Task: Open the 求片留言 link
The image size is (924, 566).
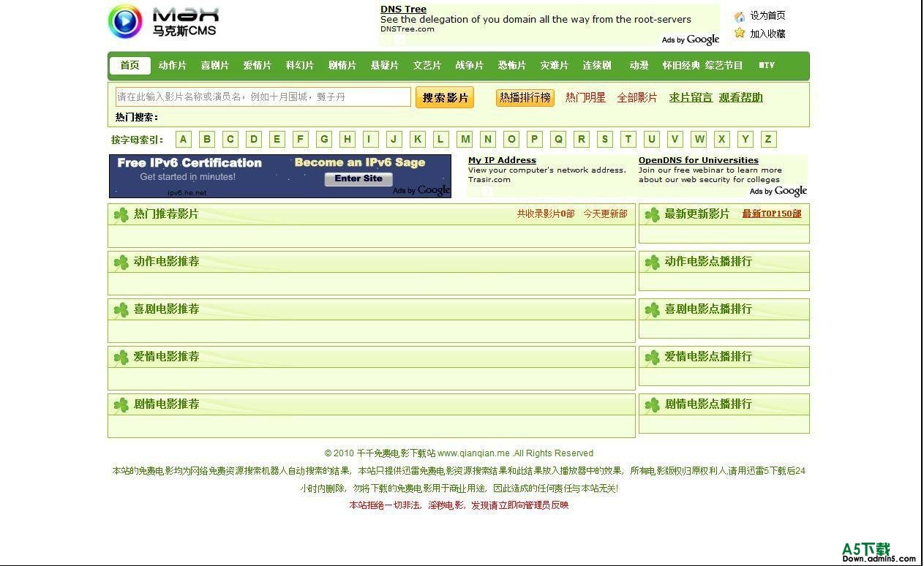Action: tap(691, 98)
